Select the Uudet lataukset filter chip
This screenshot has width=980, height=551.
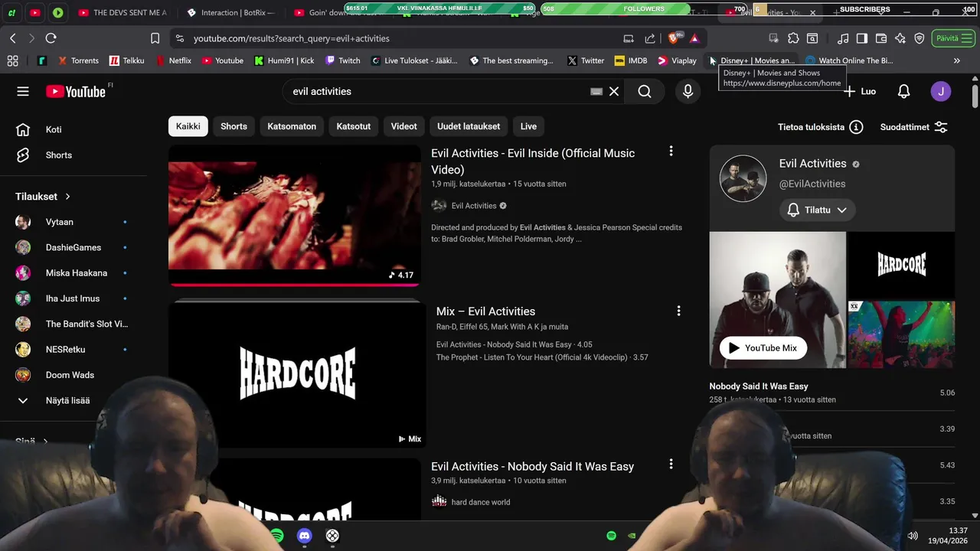click(x=469, y=126)
